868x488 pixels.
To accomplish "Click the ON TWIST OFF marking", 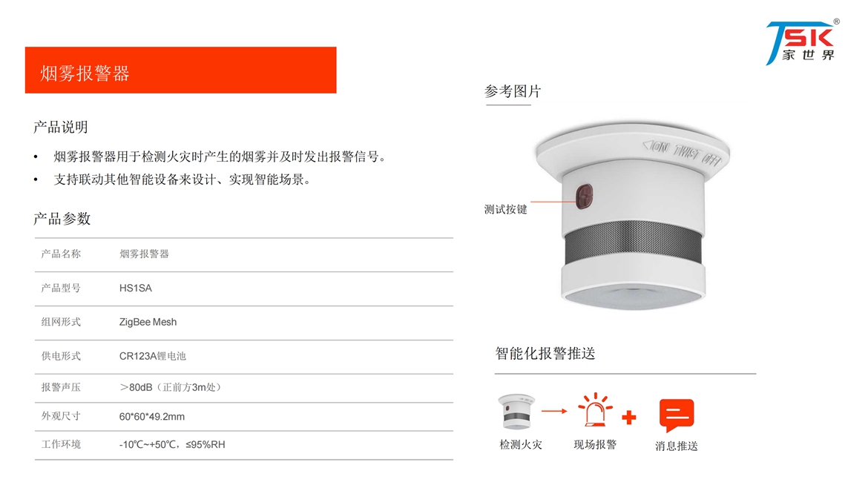I will (682, 153).
